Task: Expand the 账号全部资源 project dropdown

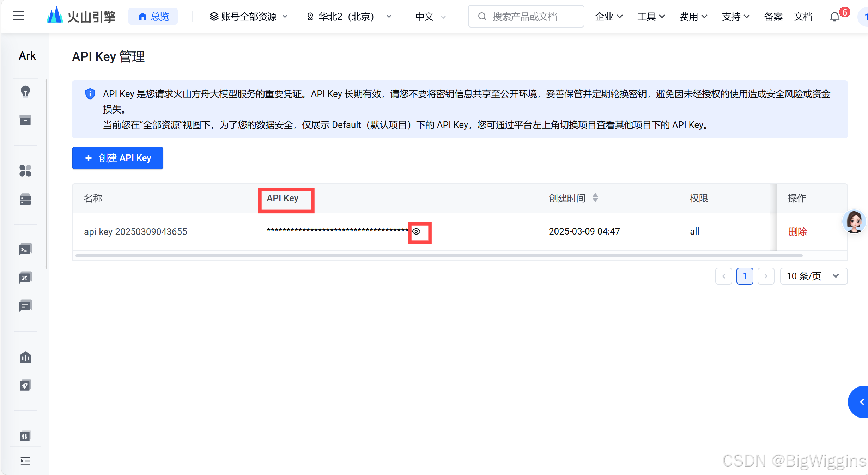Action: [x=248, y=17]
